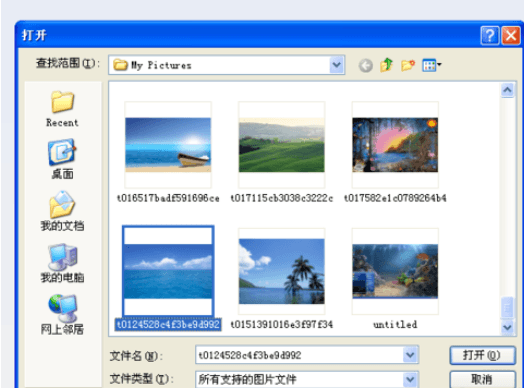Open My Documents (我的文档) shortcut
The width and height of the screenshot is (524, 388).
[x=62, y=211]
